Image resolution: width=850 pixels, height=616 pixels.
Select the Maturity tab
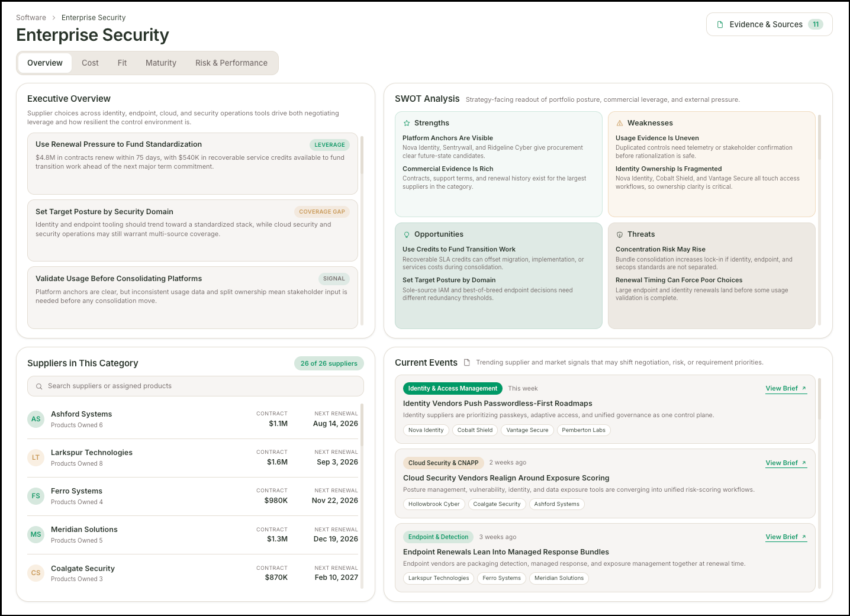[x=161, y=63]
